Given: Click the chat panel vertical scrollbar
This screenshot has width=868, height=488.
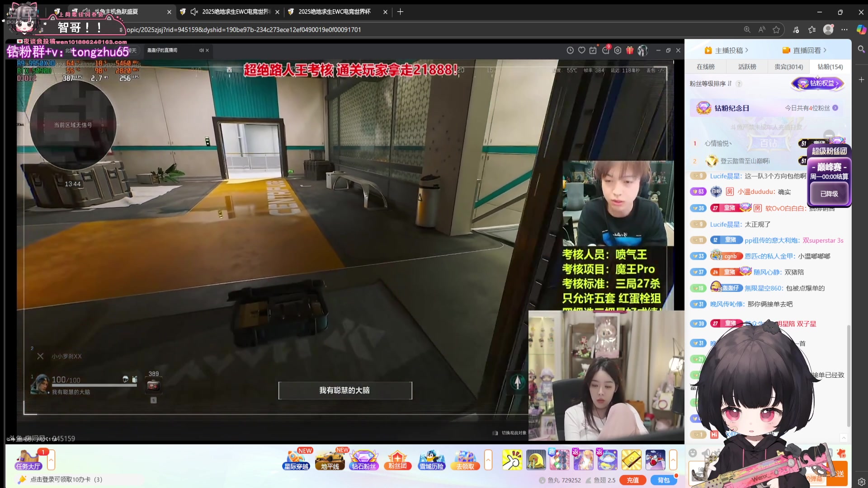Looking at the screenshot, I should 848,375.
